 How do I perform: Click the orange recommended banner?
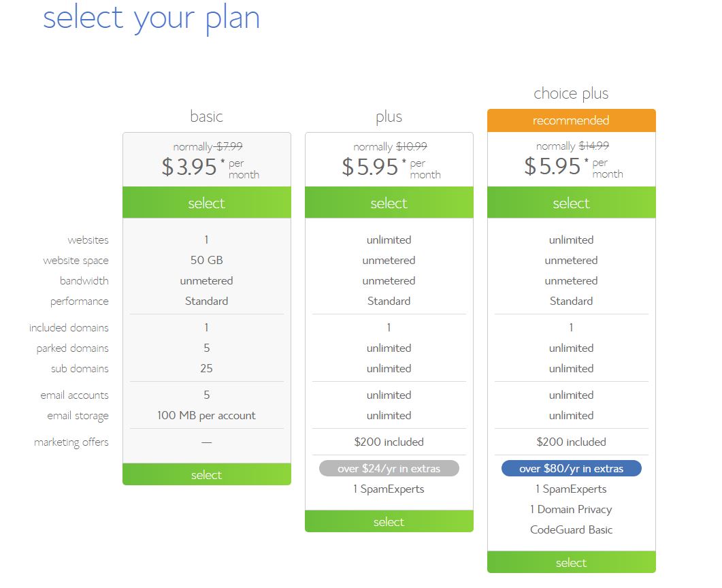click(x=571, y=120)
